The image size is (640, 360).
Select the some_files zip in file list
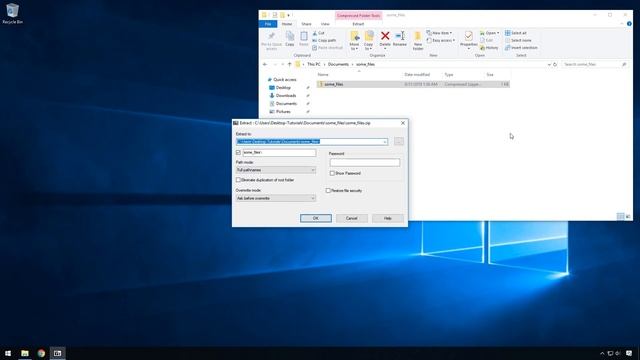413,84
